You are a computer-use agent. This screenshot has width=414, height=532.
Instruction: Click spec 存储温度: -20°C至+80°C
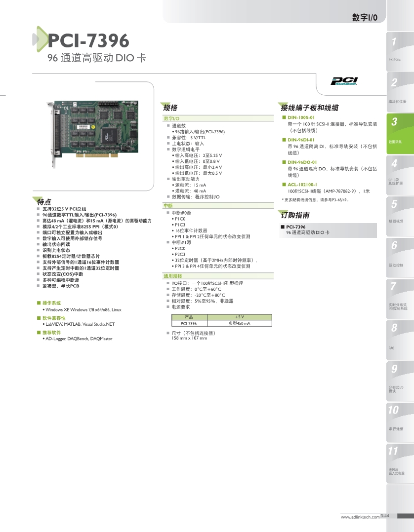(x=198, y=295)
